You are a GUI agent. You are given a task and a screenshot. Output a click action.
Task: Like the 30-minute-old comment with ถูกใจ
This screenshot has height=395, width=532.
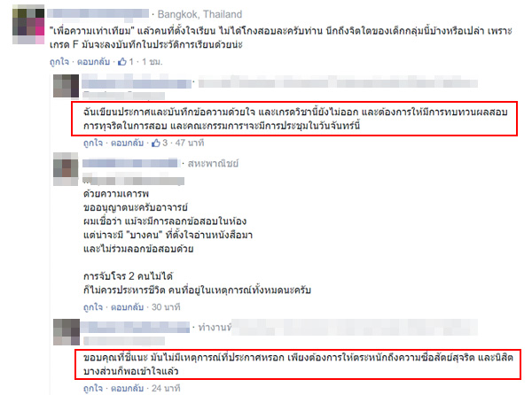click(x=93, y=307)
